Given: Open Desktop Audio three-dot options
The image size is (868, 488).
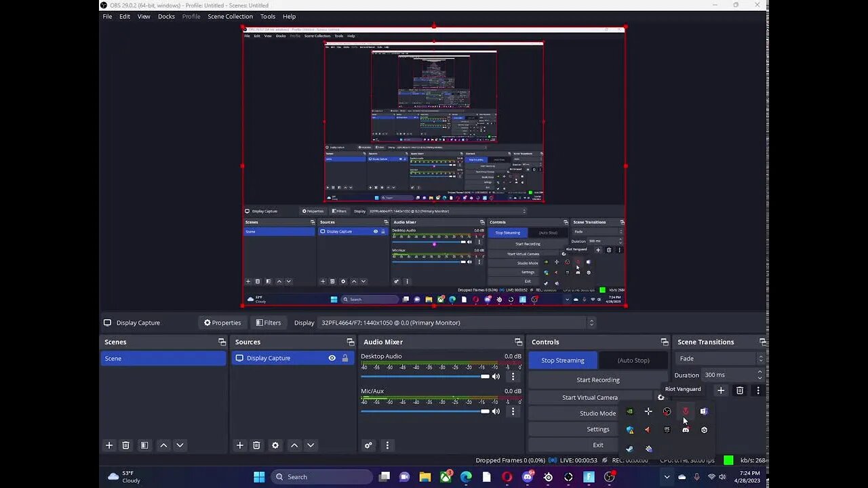Looking at the screenshot, I should pos(513,376).
